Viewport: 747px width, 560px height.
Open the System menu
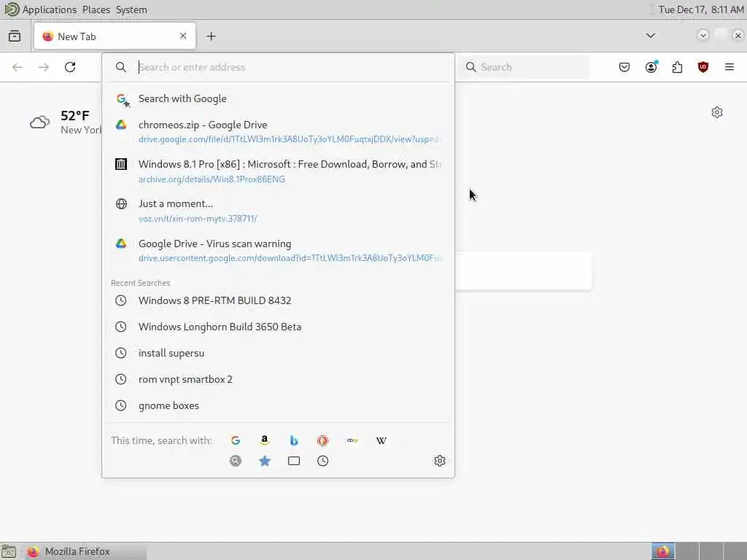tap(131, 9)
